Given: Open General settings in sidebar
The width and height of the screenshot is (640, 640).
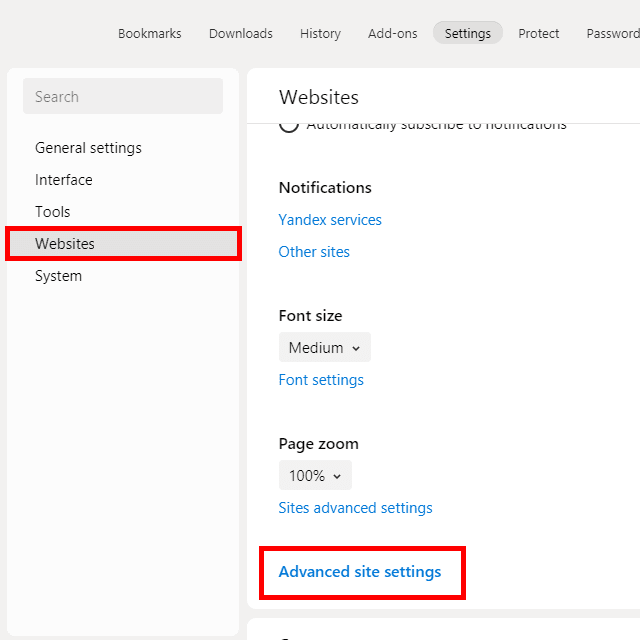Looking at the screenshot, I should [88, 148].
